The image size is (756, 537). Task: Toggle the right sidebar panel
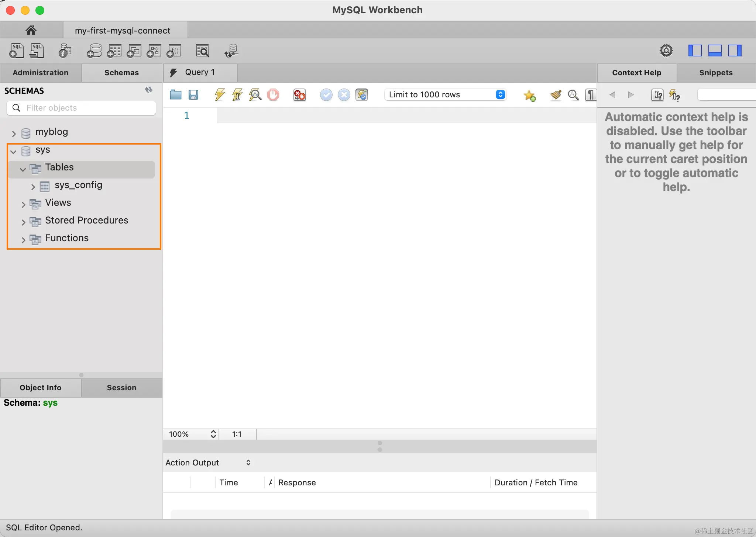pos(735,51)
